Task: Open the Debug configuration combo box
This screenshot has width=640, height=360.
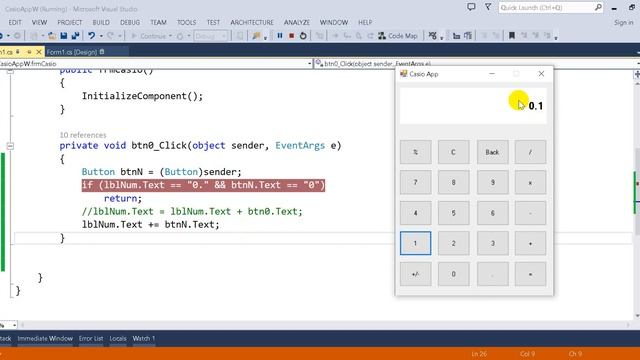Action: [211, 36]
